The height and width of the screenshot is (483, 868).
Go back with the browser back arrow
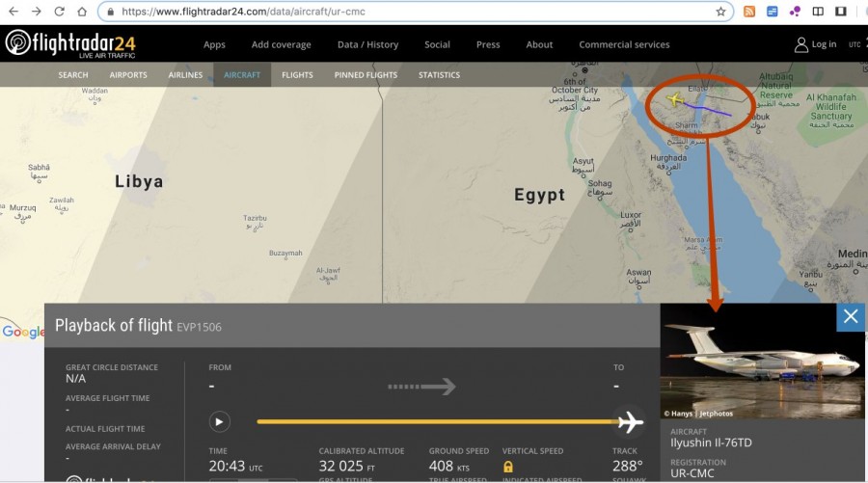pyautogui.click(x=14, y=12)
